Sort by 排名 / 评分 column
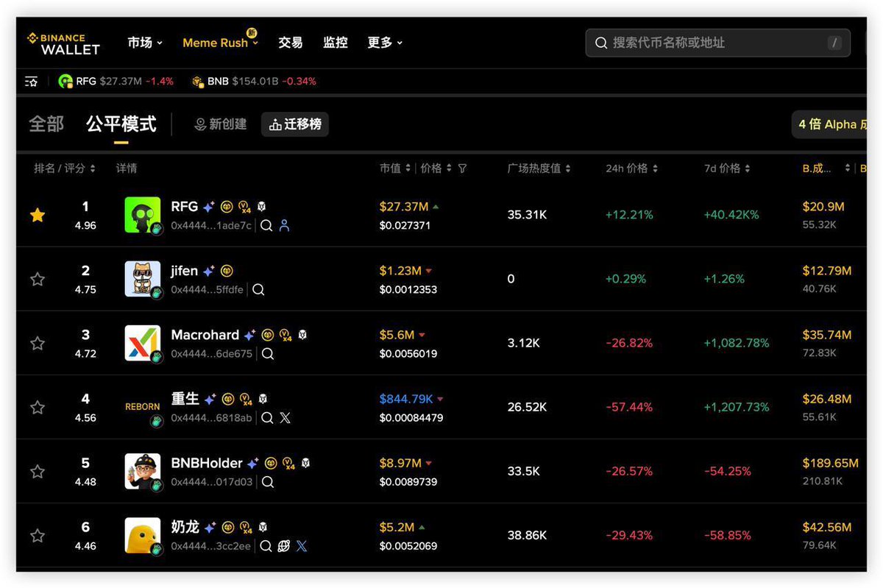This screenshot has width=883, height=588. coord(65,169)
